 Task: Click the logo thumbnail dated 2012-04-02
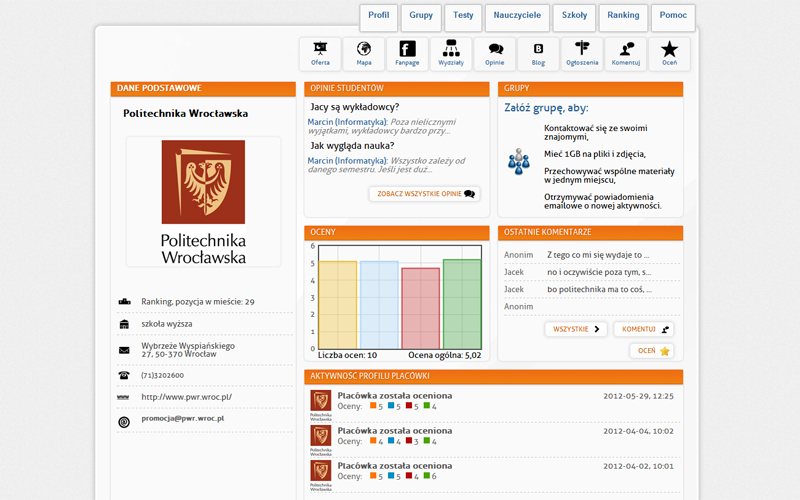[321, 475]
